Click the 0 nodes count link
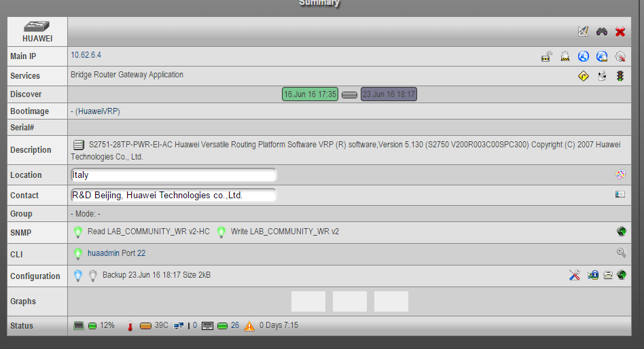 [195, 325]
